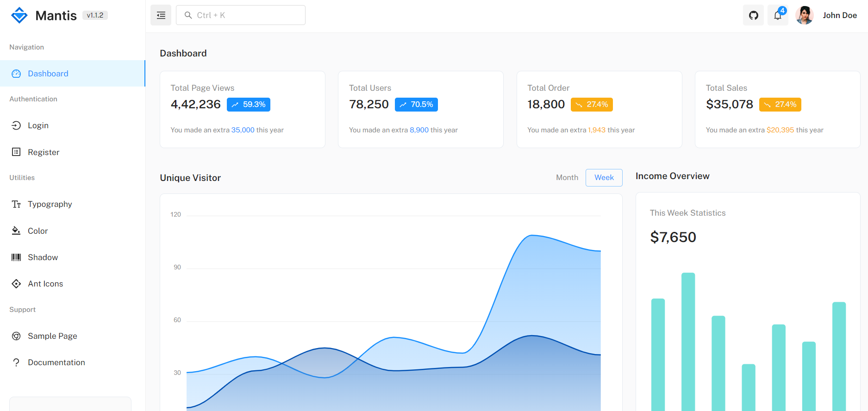Click the 8,900 extra amount text
This screenshot has height=411, width=868.
coord(419,130)
